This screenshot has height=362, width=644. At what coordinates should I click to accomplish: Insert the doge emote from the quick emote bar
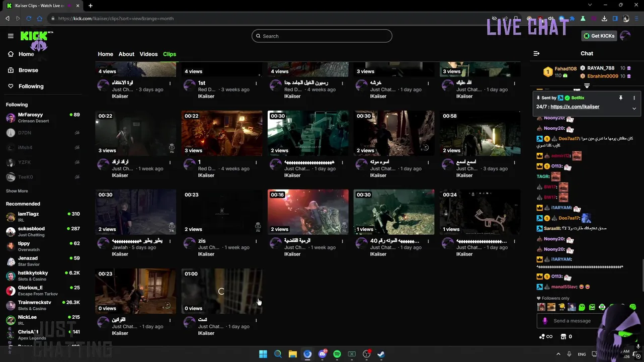coord(551,307)
